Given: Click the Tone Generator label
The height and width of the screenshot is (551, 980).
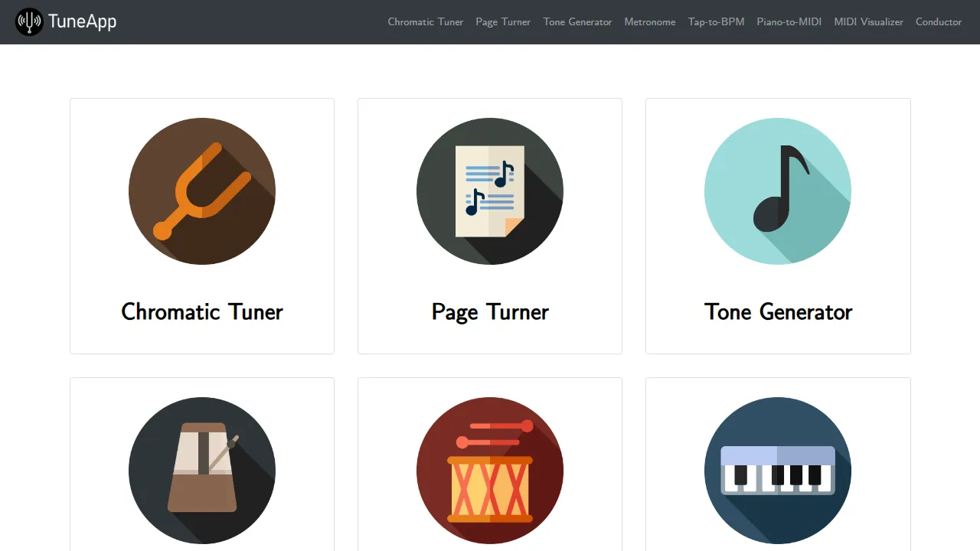Looking at the screenshot, I should click(x=778, y=311).
